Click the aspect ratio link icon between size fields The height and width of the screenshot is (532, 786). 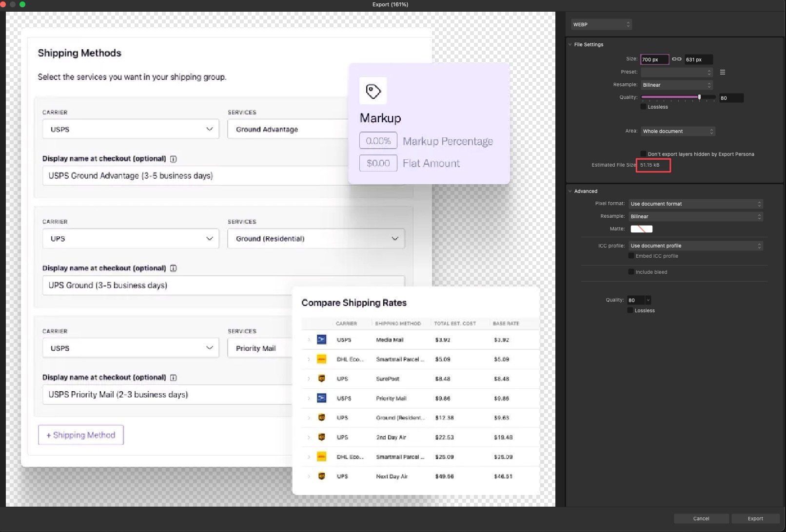677,59
